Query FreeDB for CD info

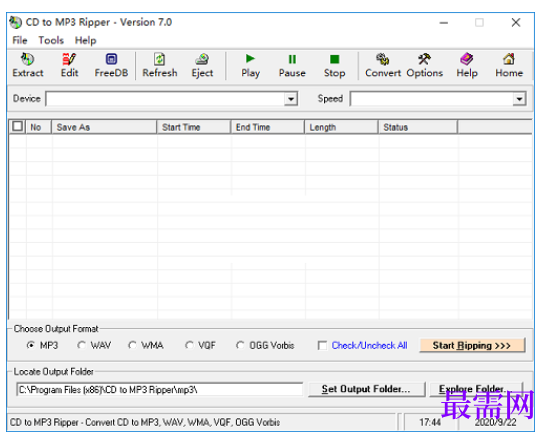pos(111,66)
